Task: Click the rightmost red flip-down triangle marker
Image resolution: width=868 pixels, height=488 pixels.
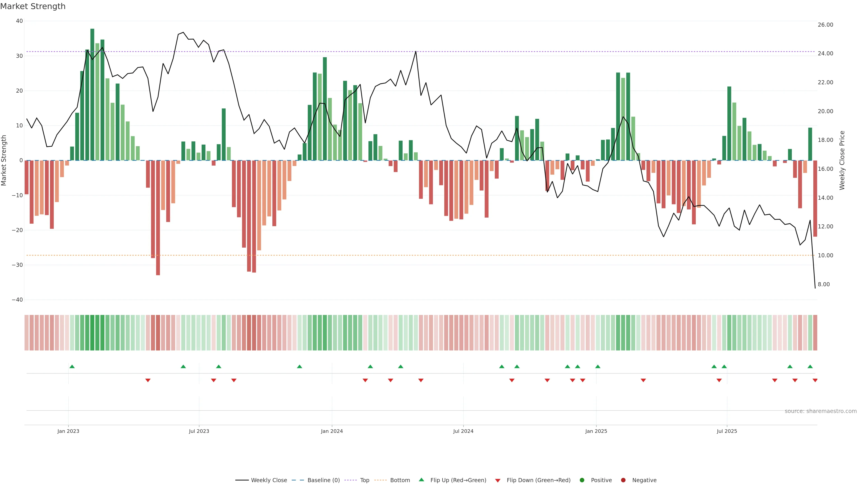Action: [815, 380]
